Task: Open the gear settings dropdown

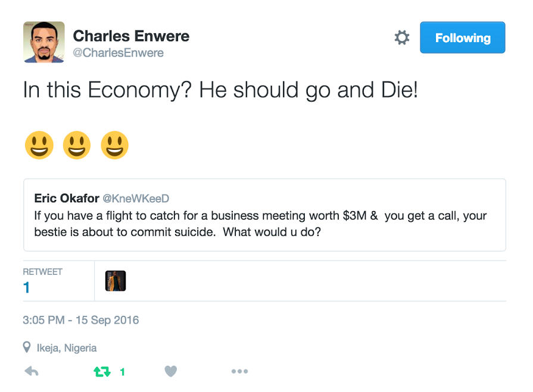Action: pyautogui.click(x=402, y=38)
